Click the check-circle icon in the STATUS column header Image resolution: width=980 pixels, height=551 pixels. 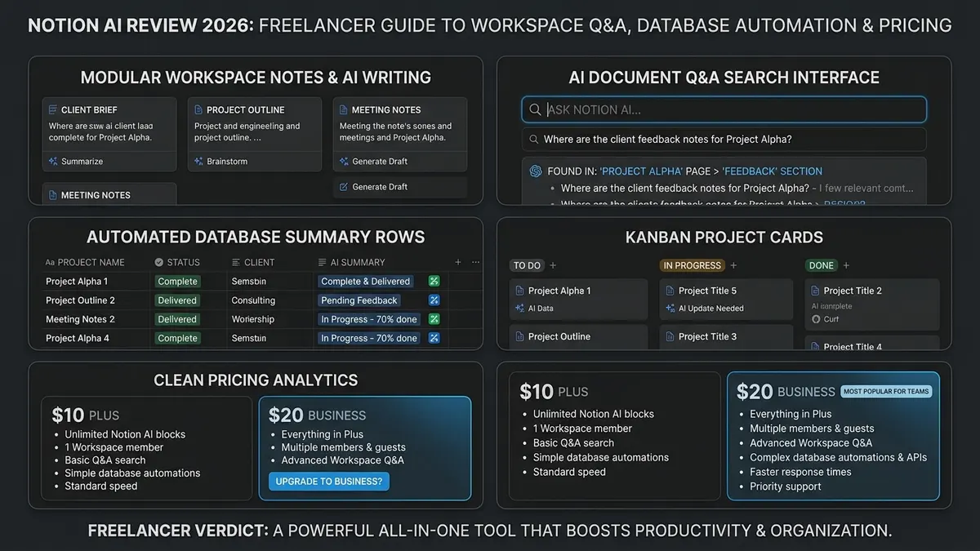[158, 262]
